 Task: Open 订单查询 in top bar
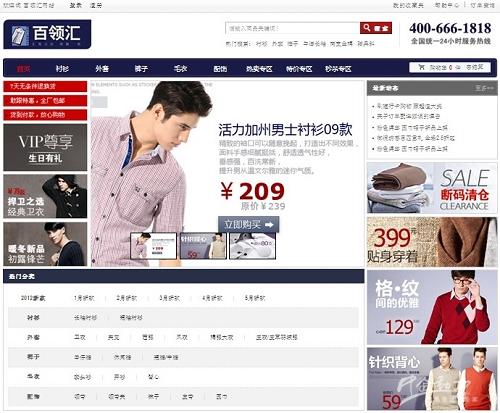coord(482,5)
